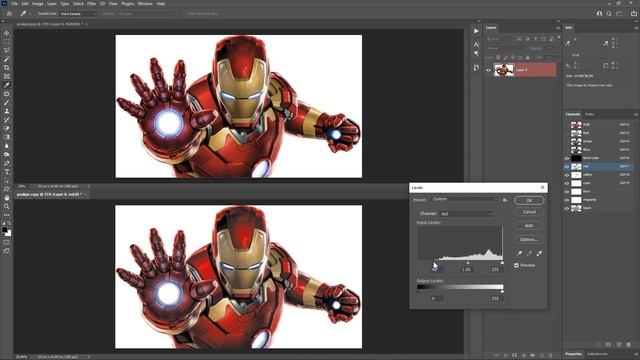
Task: Select the RGB composite channel row
Action: [599, 124]
